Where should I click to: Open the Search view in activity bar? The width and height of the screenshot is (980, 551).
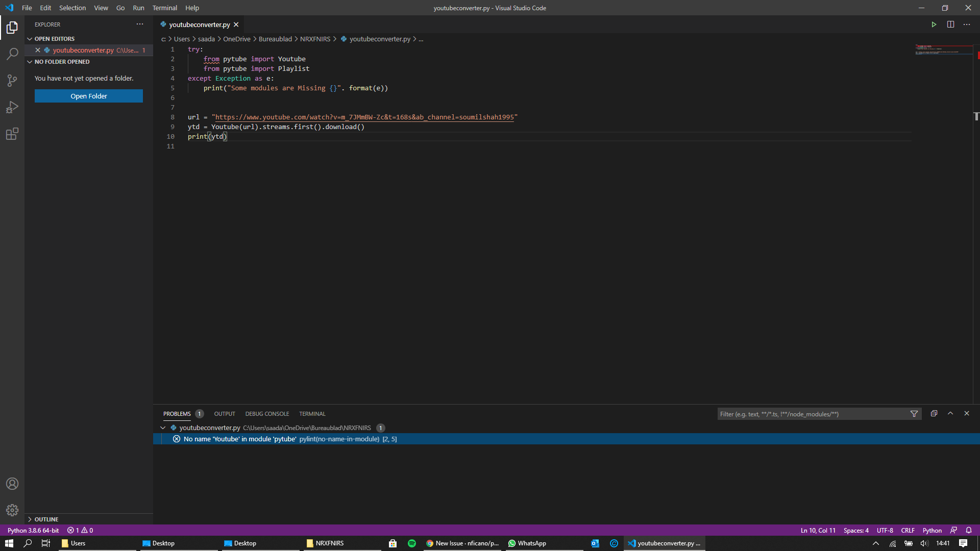coord(12,54)
